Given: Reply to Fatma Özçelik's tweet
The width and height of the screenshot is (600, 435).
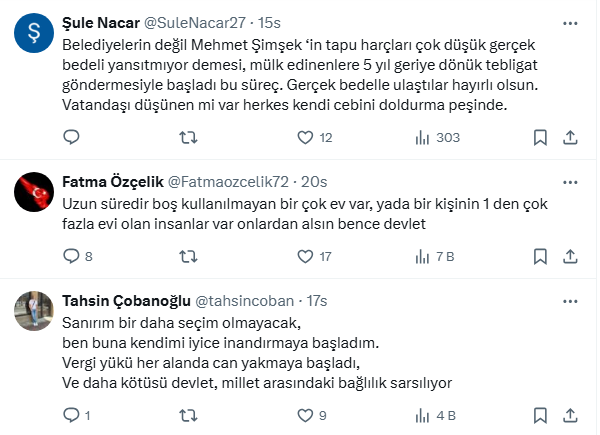Looking at the screenshot, I should click(x=71, y=256).
